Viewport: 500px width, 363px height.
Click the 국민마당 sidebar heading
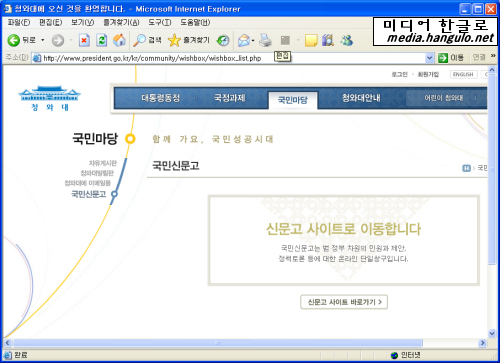(95, 138)
